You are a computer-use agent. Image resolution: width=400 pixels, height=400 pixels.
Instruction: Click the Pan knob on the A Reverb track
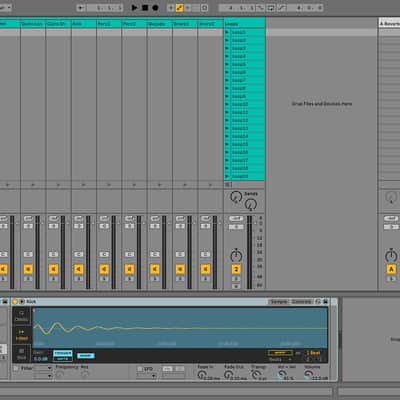(x=391, y=256)
